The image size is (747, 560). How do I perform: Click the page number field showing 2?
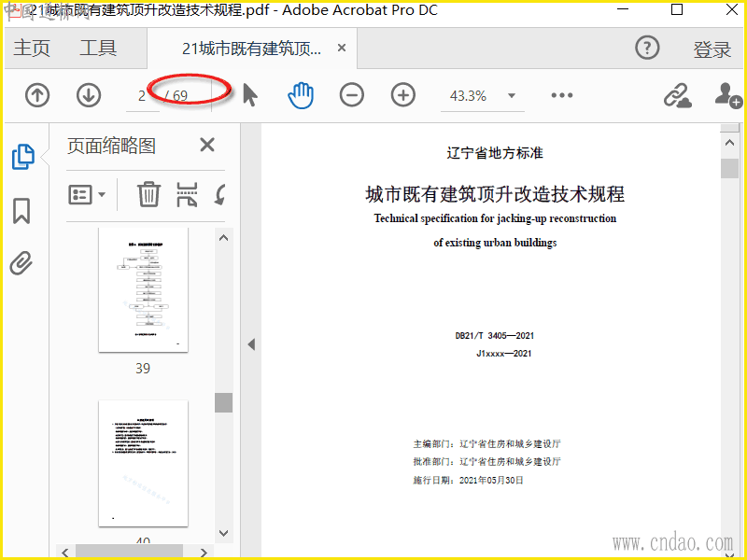click(142, 96)
